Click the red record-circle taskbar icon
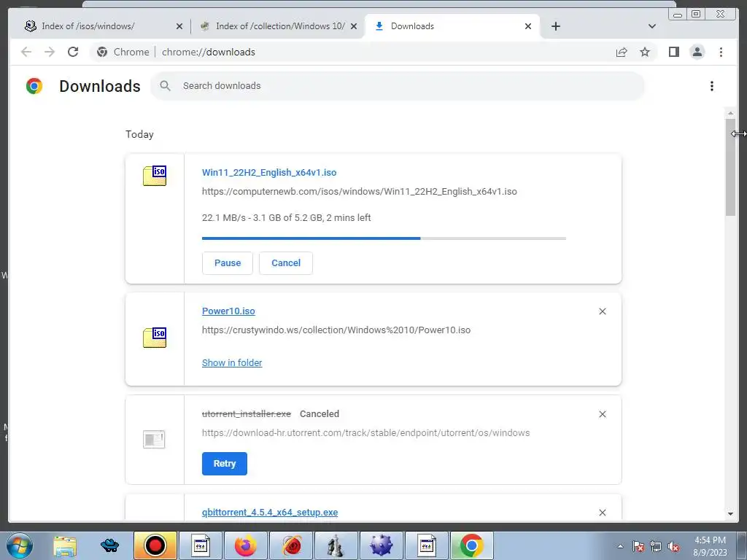Viewport: 747px width, 560px height. coord(155,545)
